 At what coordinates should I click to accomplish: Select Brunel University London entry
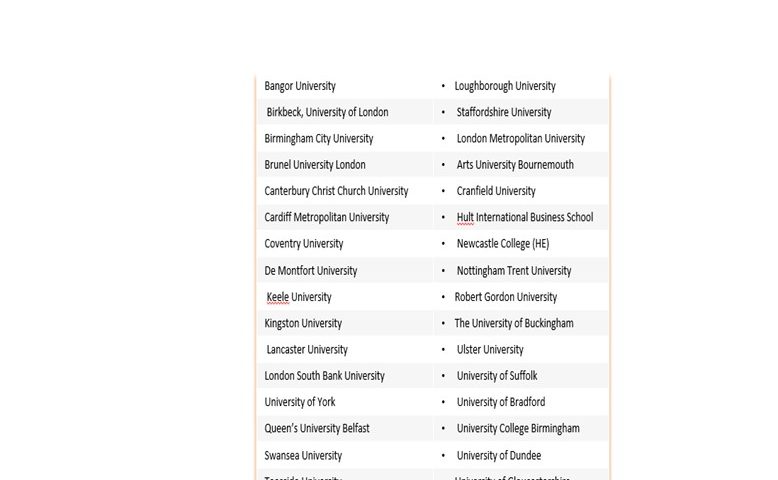(315, 165)
